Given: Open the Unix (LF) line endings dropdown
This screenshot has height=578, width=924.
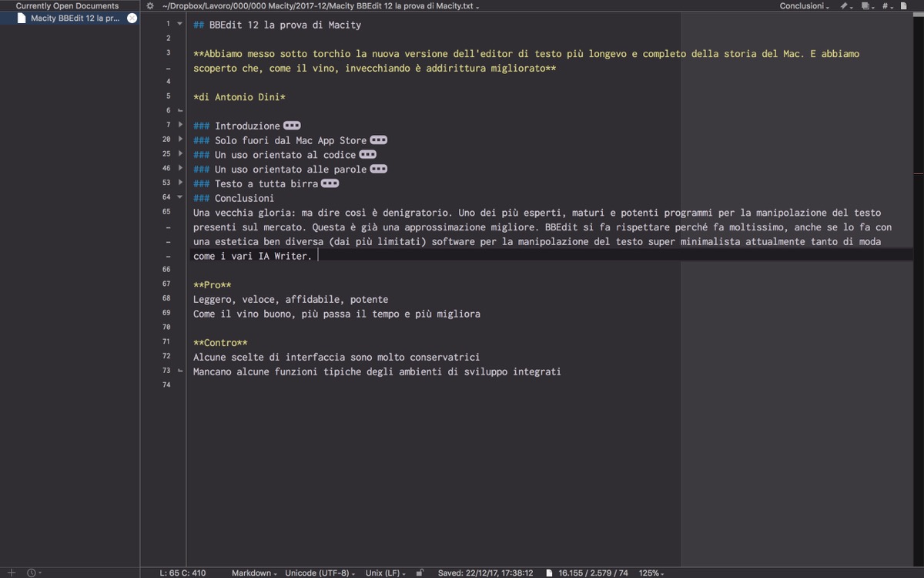Looking at the screenshot, I should 386,573.
